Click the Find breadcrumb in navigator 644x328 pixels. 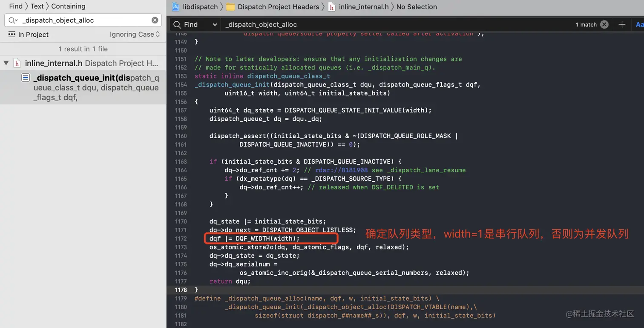tap(16, 6)
